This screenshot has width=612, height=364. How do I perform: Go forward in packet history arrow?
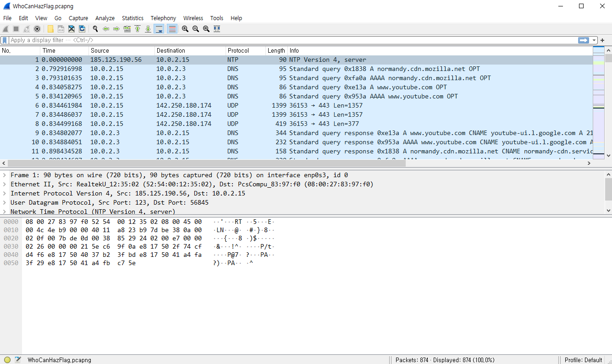click(116, 29)
